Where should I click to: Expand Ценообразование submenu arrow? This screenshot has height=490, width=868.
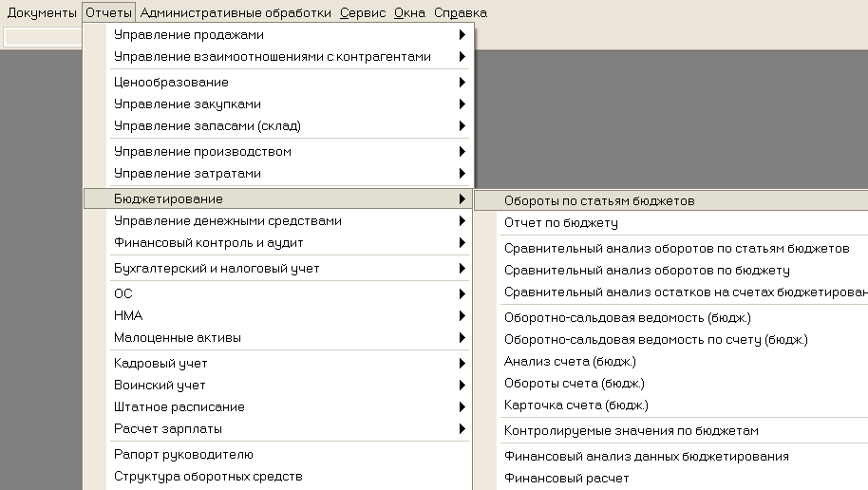pyautogui.click(x=462, y=83)
